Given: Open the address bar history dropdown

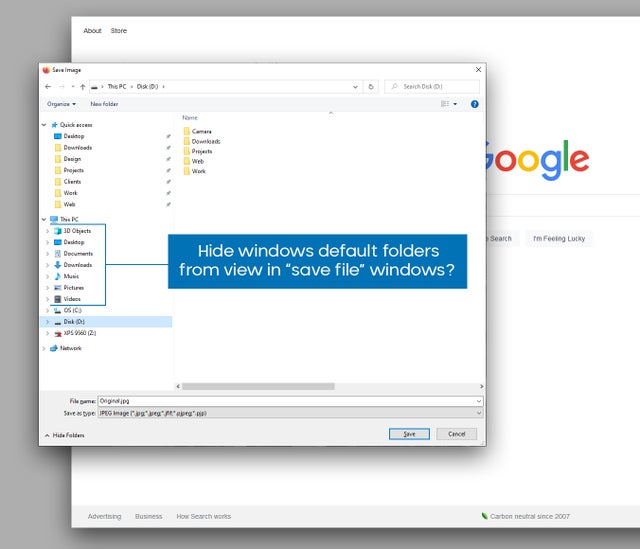Looking at the screenshot, I should pos(355,87).
